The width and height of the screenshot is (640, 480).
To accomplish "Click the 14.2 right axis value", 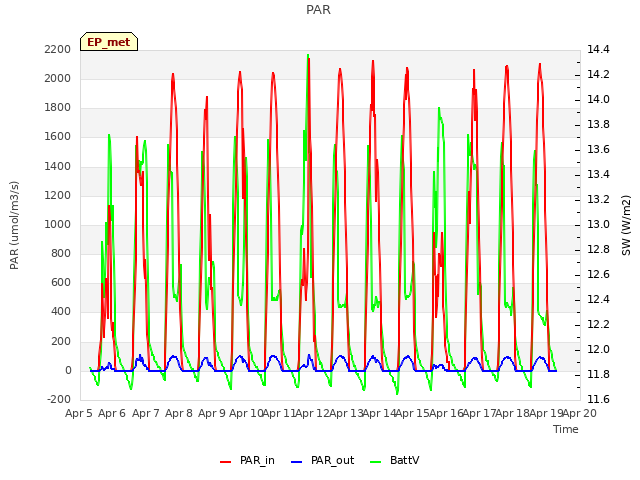I will click(x=598, y=74).
